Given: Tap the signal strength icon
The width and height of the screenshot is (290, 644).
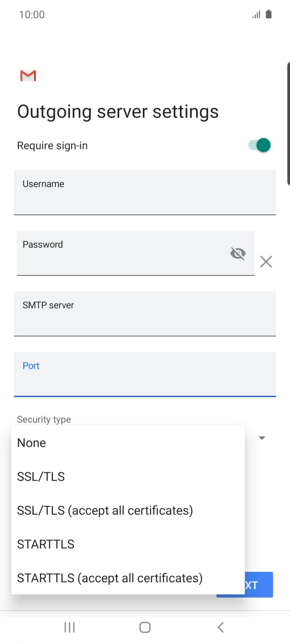Looking at the screenshot, I should click(256, 14).
